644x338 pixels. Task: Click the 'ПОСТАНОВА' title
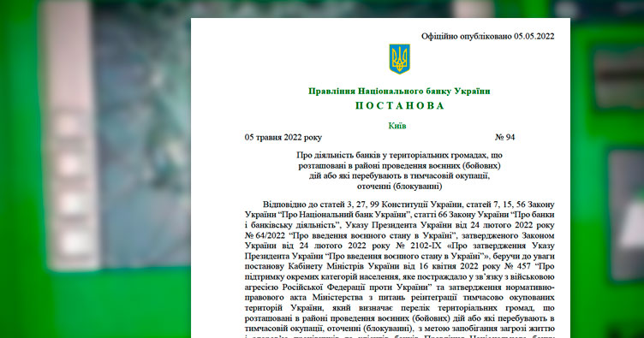400,106
